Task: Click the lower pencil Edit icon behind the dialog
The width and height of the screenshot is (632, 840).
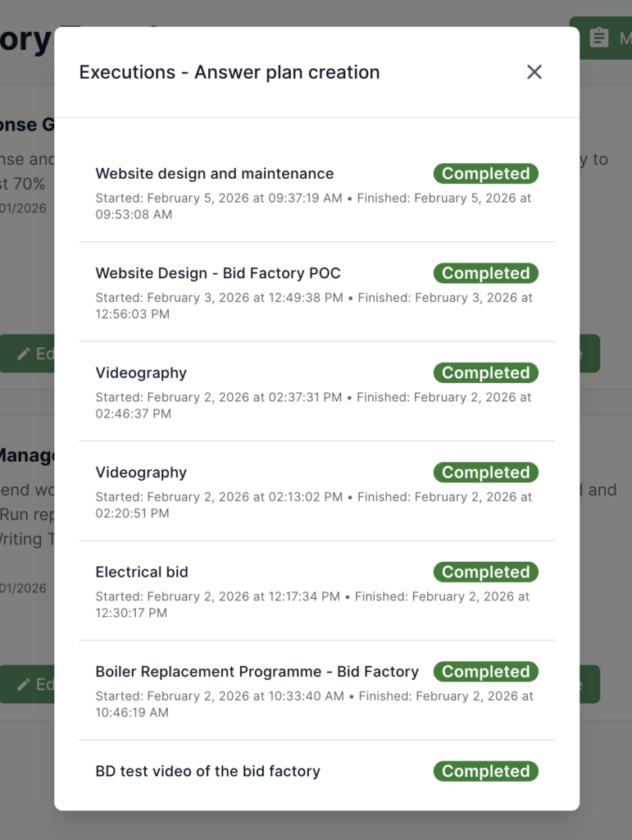Action: (24, 684)
